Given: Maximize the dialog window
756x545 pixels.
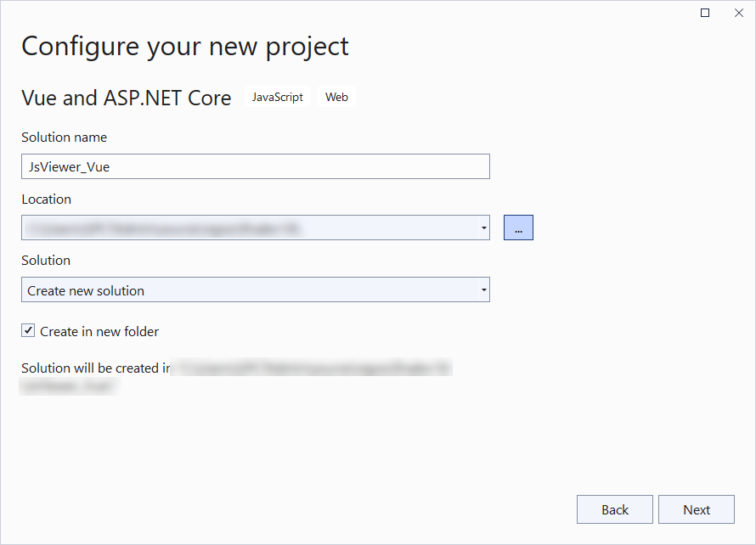Looking at the screenshot, I should 705,13.
